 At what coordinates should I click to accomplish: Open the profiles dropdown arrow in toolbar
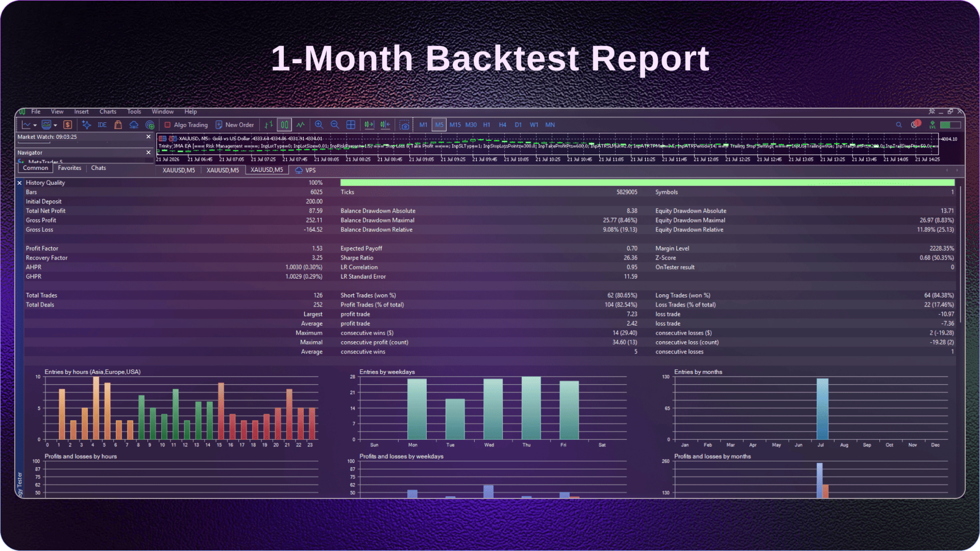(x=55, y=125)
